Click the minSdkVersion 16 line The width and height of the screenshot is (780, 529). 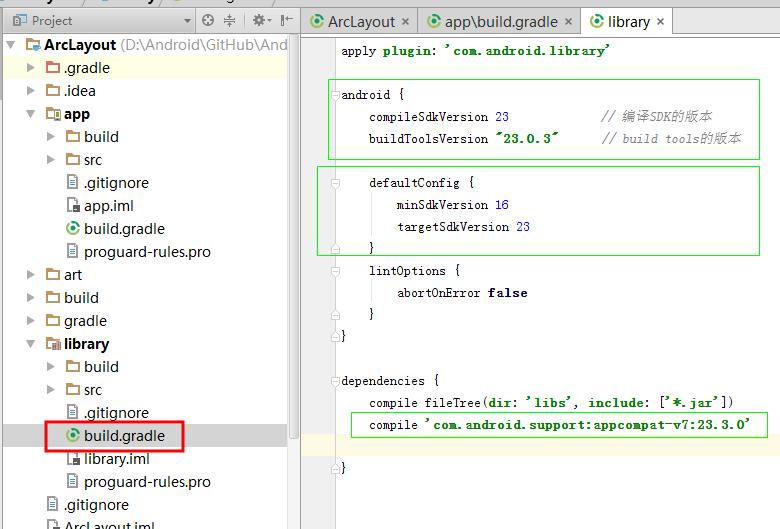pos(453,205)
